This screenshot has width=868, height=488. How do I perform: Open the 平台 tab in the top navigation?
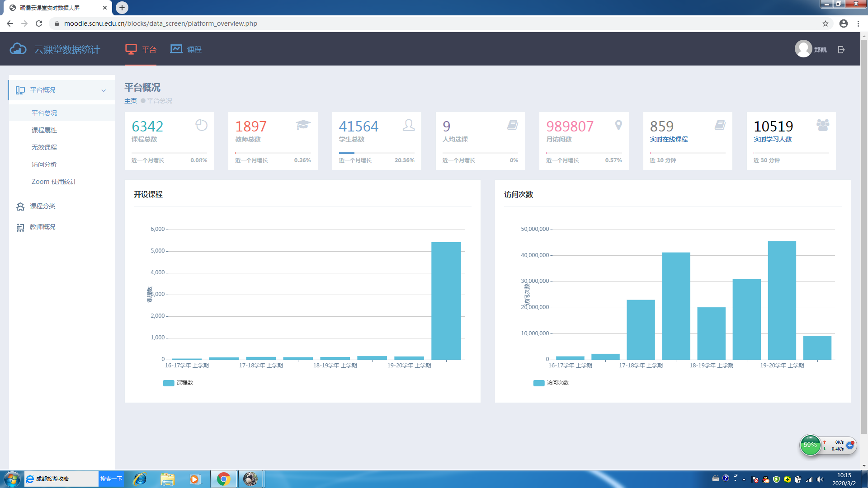(141, 49)
